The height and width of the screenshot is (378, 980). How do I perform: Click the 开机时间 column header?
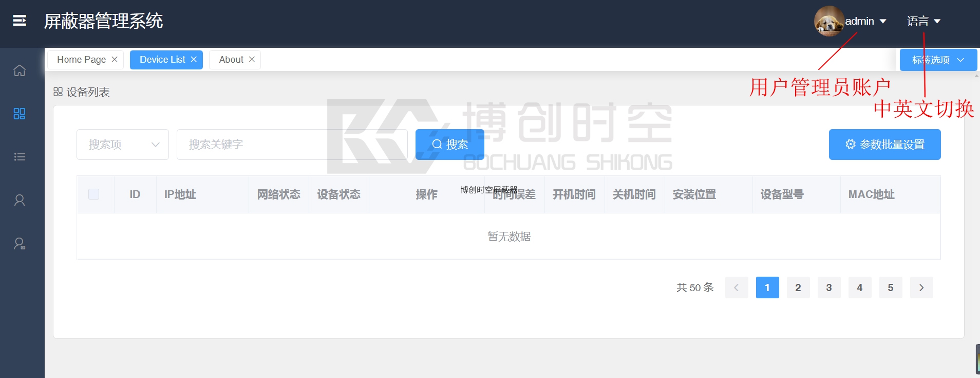(574, 194)
